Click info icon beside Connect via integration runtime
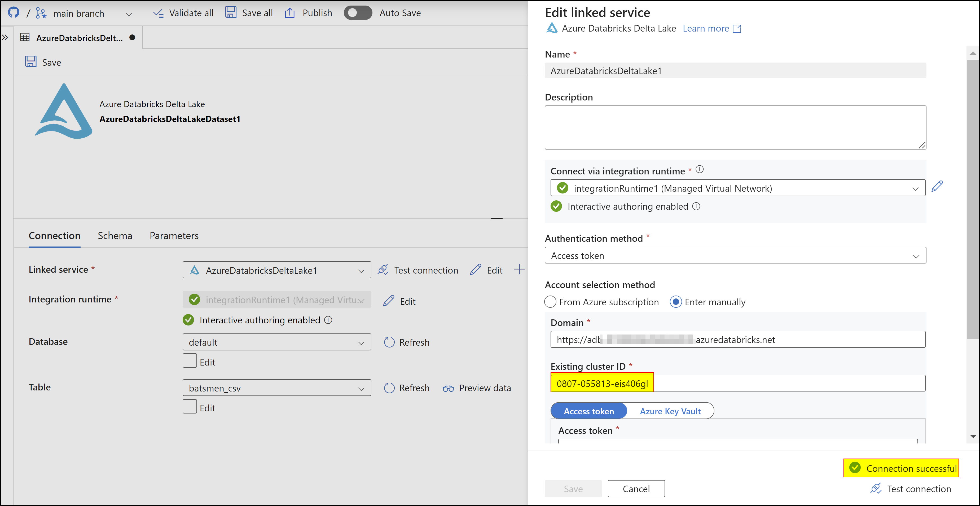Image resolution: width=980 pixels, height=506 pixels. pos(700,170)
